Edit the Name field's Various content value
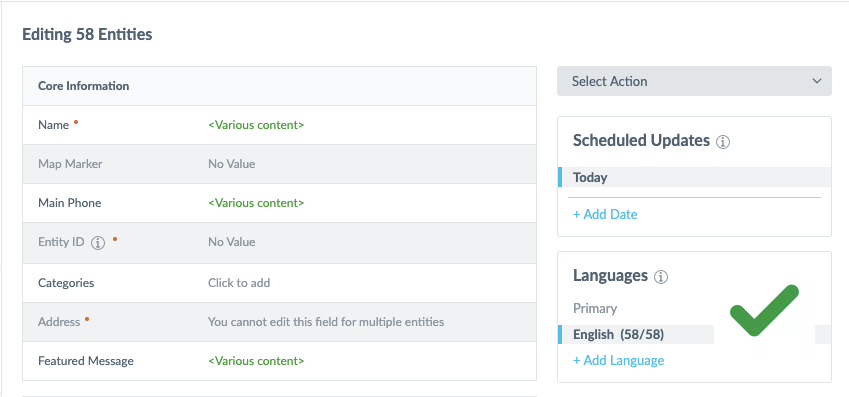Viewport: 849px width, 397px height. point(256,125)
